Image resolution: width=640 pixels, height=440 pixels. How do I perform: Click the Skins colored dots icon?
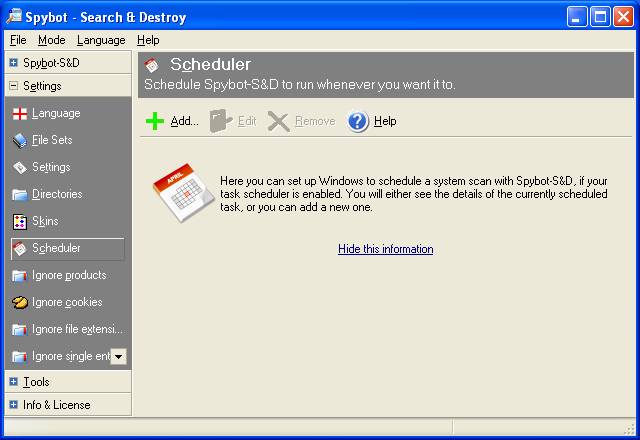tap(20, 221)
